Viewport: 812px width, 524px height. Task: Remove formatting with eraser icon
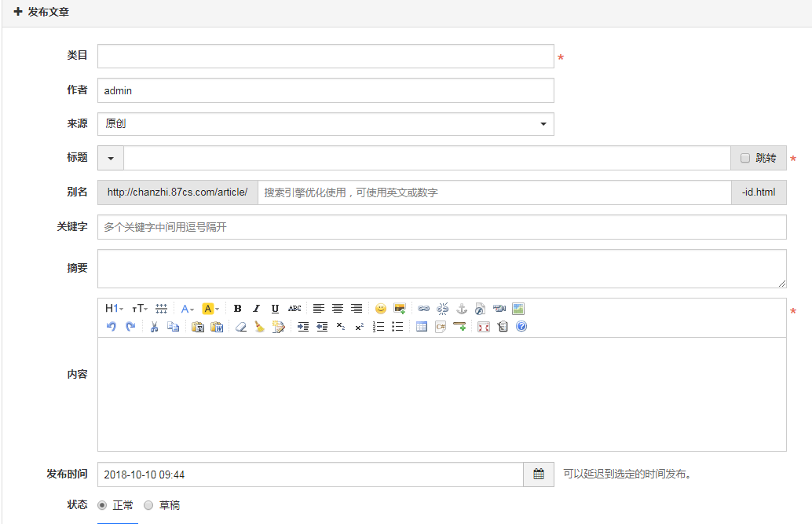pyautogui.click(x=241, y=327)
